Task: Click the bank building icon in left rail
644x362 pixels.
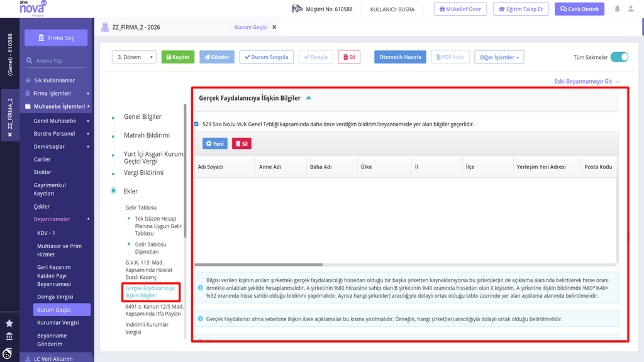Action: 9,336
